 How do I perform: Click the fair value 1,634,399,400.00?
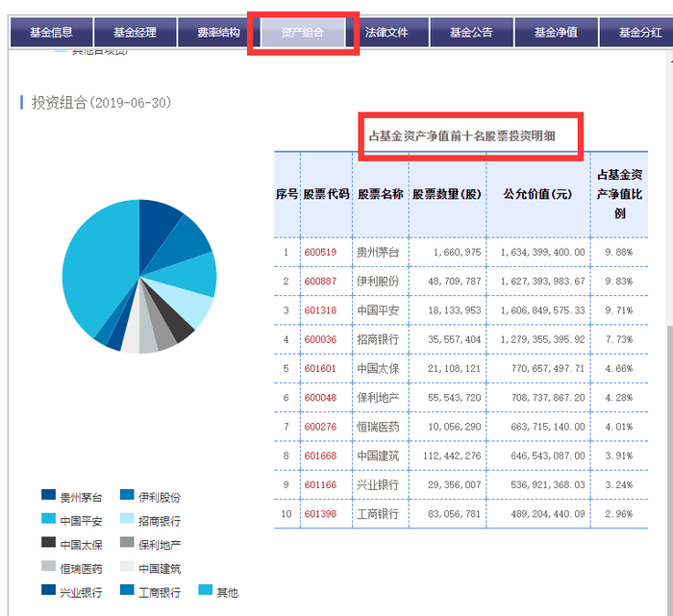click(543, 252)
